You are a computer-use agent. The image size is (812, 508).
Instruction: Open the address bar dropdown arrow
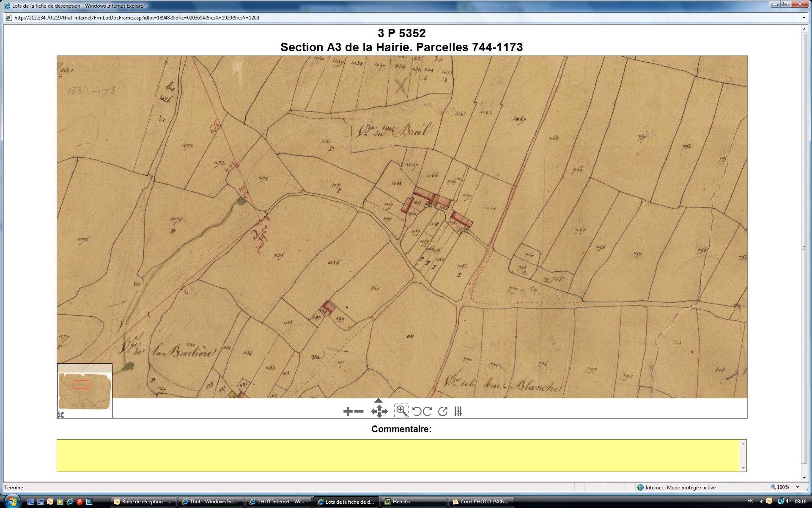click(804, 18)
